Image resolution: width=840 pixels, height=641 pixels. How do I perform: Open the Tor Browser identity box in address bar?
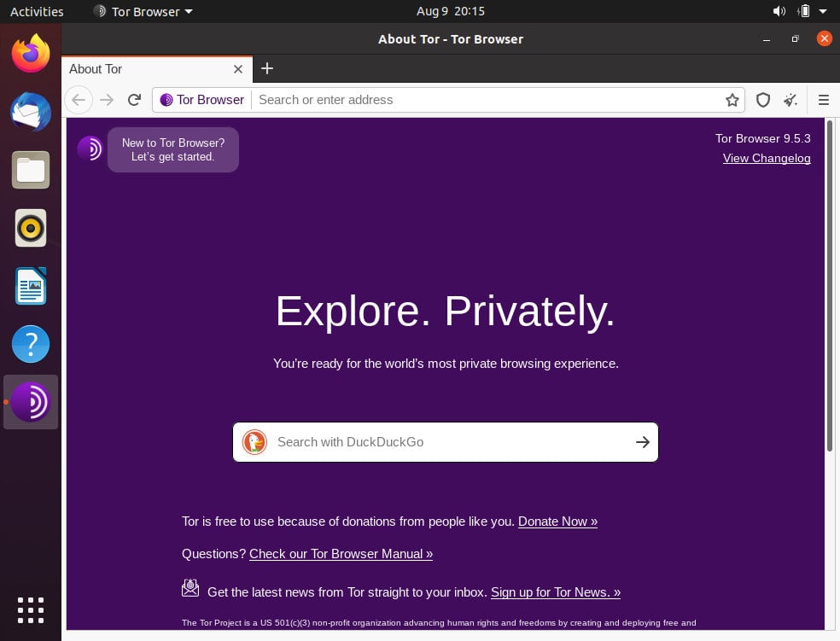click(202, 100)
